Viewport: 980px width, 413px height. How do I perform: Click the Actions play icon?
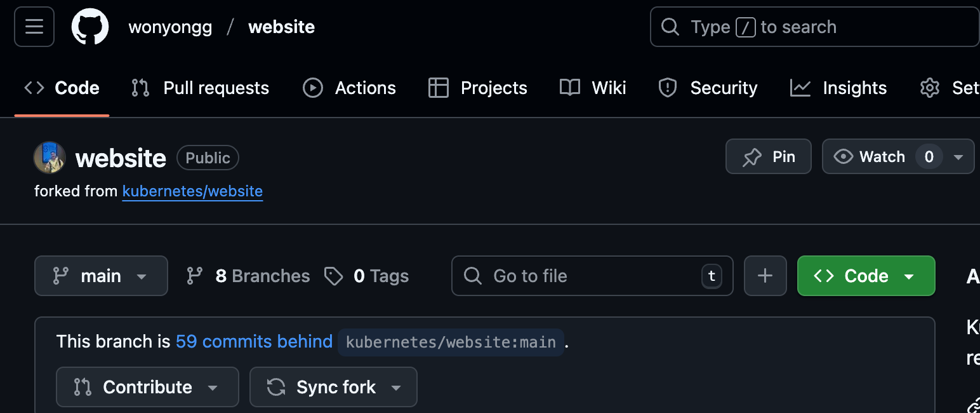pos(313,88)
